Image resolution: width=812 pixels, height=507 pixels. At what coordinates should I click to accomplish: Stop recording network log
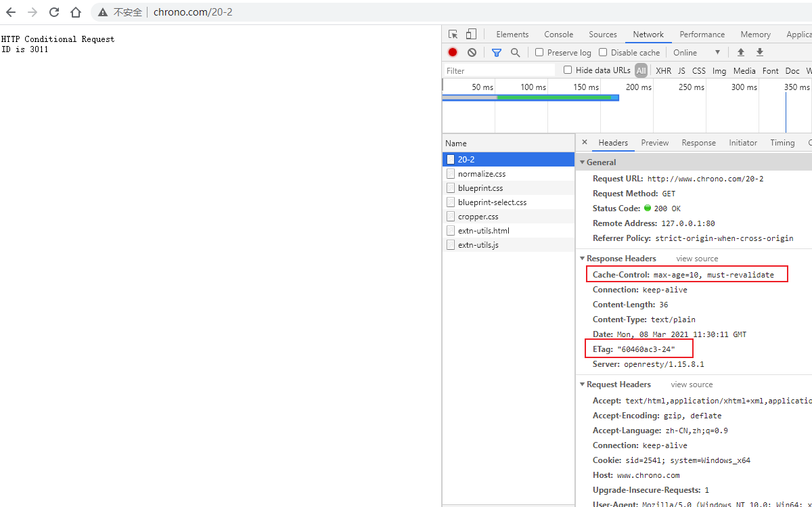[453, 52]
